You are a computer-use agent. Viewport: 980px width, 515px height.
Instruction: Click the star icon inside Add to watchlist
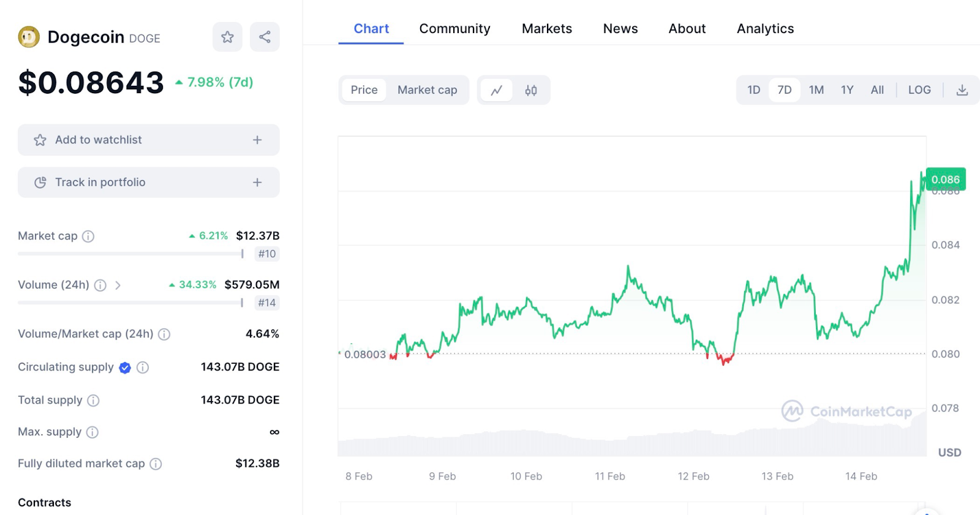[x=40, y=140]
